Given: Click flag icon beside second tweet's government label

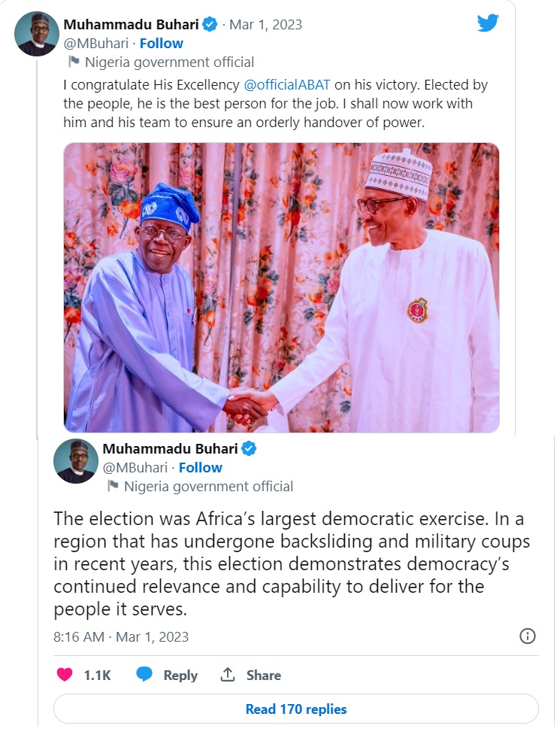Looking at the screenshot, I should 113,487.
